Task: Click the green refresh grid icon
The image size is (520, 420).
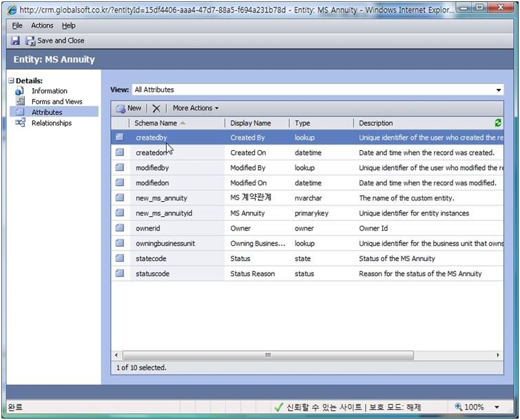Action: (x=497, y=123)
